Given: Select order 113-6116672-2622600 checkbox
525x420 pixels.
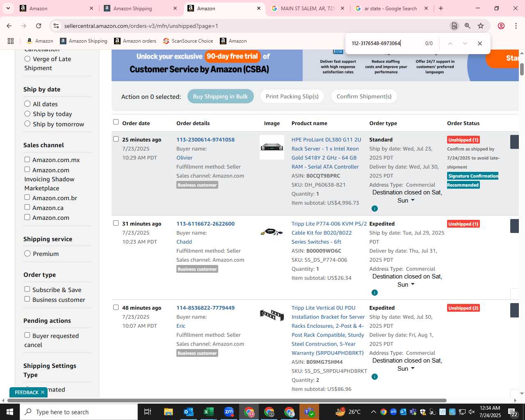Looking at the screenshot, I should (116, 223).
